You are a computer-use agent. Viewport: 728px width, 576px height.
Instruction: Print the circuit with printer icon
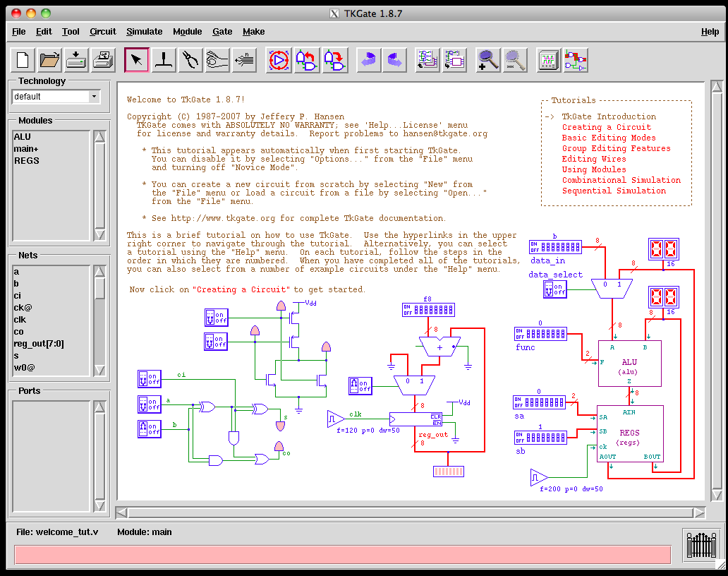click(x=103, y=61)
